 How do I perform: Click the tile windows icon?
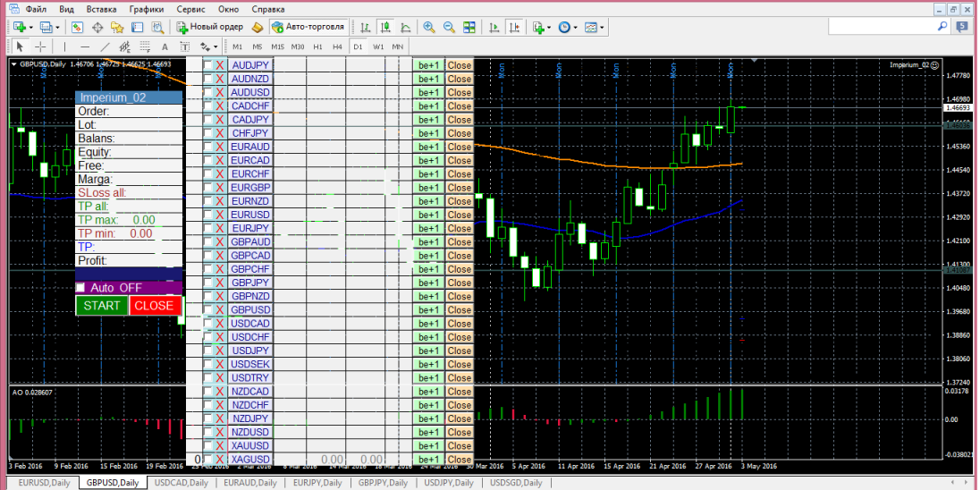(x=469, y=28)
